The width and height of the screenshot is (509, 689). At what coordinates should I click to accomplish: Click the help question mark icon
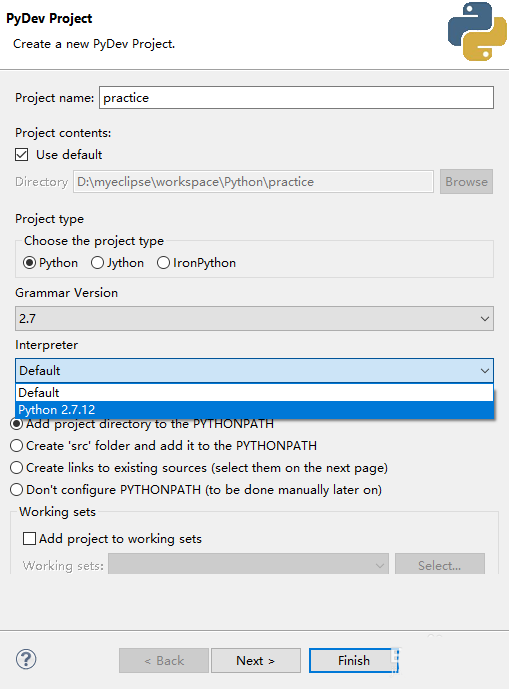tap(26, 659)
